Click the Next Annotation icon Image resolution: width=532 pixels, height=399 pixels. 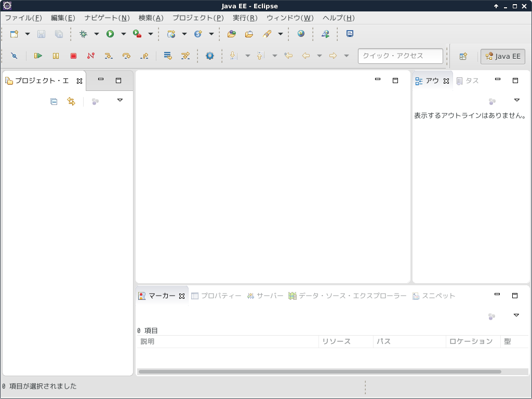[x=233, y=56]
